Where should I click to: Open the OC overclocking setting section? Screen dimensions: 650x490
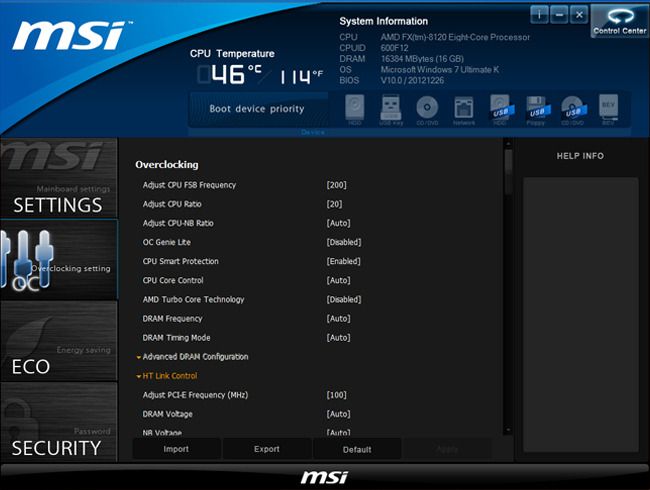(59, 260)
